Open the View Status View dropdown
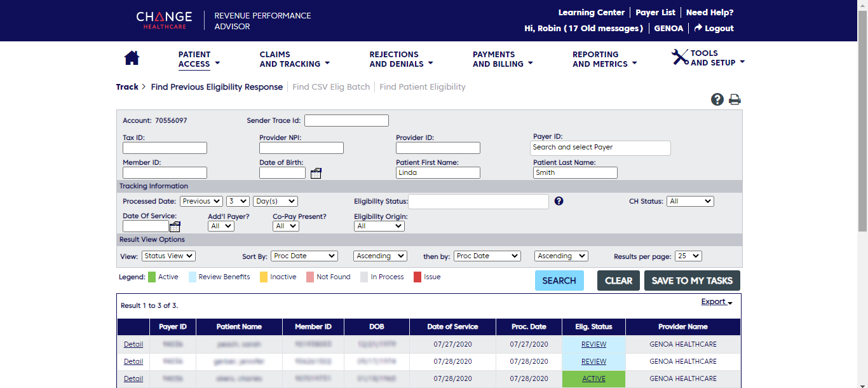868x388 pixels. tap(168, 256)
